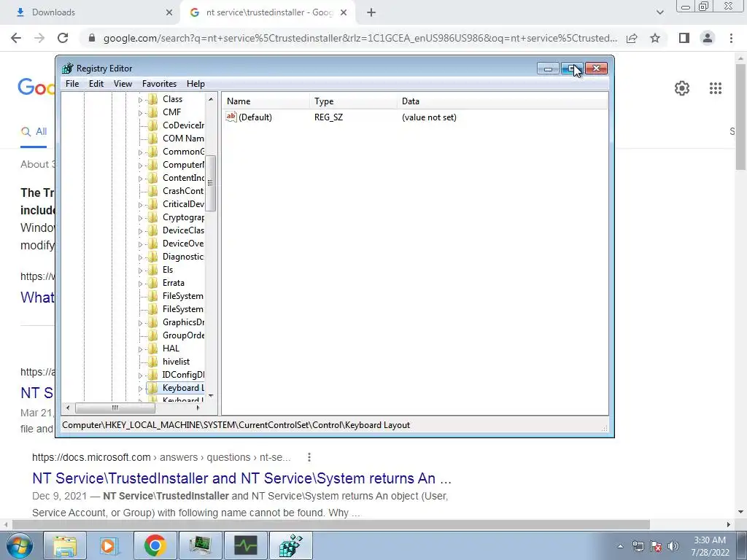Click the Chrome taskbar icon
747x560 pixels.
point(155,545)
